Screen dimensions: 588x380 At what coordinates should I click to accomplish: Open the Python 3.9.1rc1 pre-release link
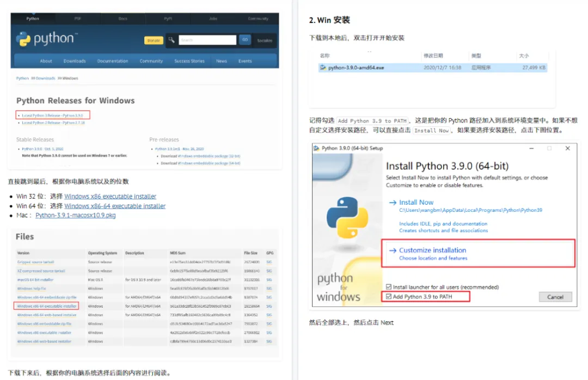179,149
